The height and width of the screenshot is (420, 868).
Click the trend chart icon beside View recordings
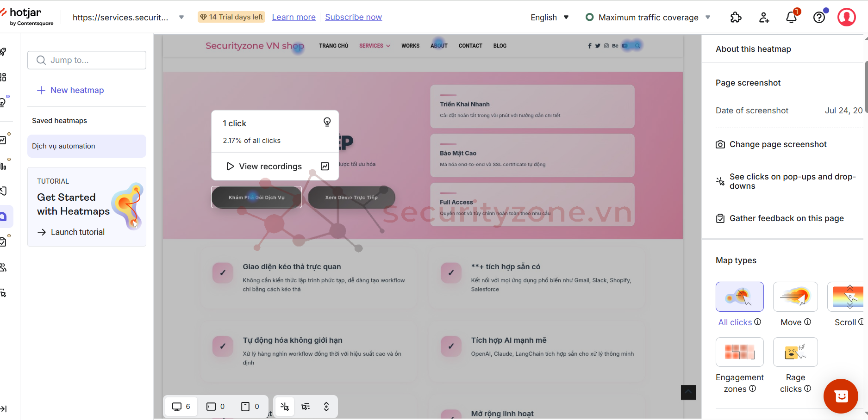tap(325, 166)
